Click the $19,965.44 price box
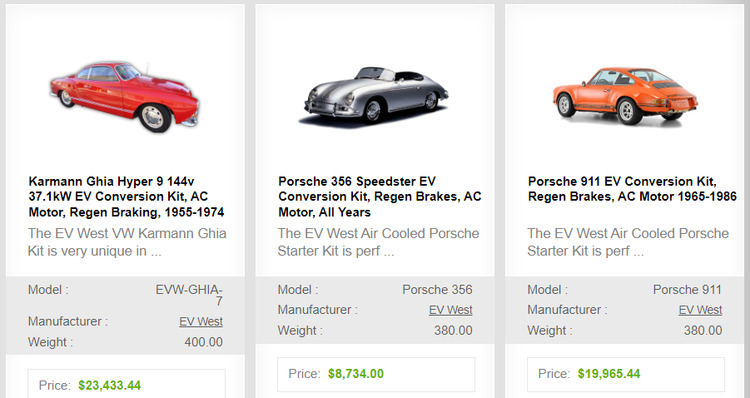Viewport: 750px width, 398px height. tap(626, 374)
